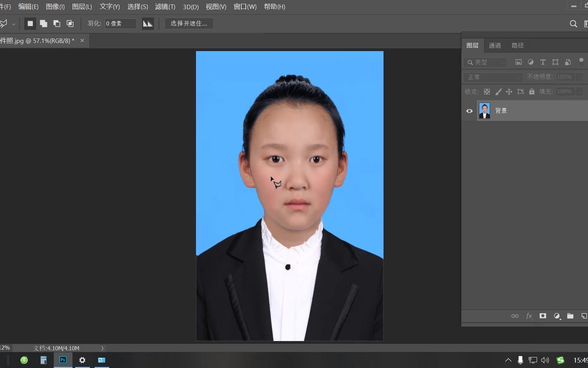Click the create new layer icon
This screenshot has height=368, width=588.
tap(584, 316)
